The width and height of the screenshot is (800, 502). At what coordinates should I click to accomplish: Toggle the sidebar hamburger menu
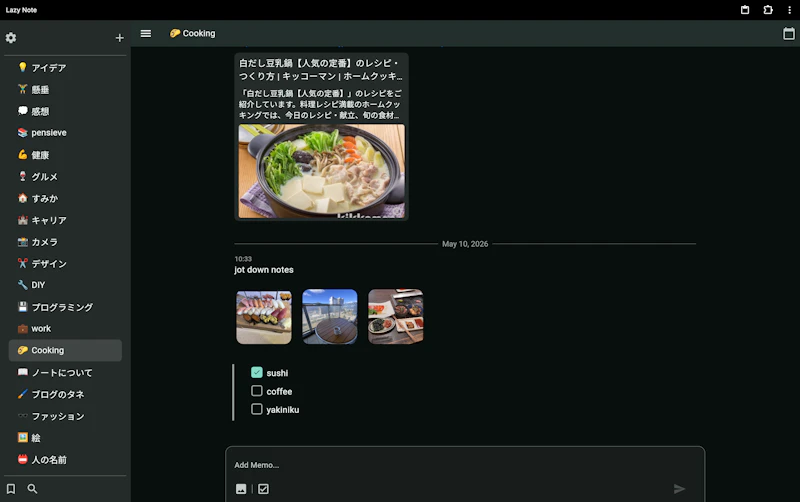coord(146,34)
